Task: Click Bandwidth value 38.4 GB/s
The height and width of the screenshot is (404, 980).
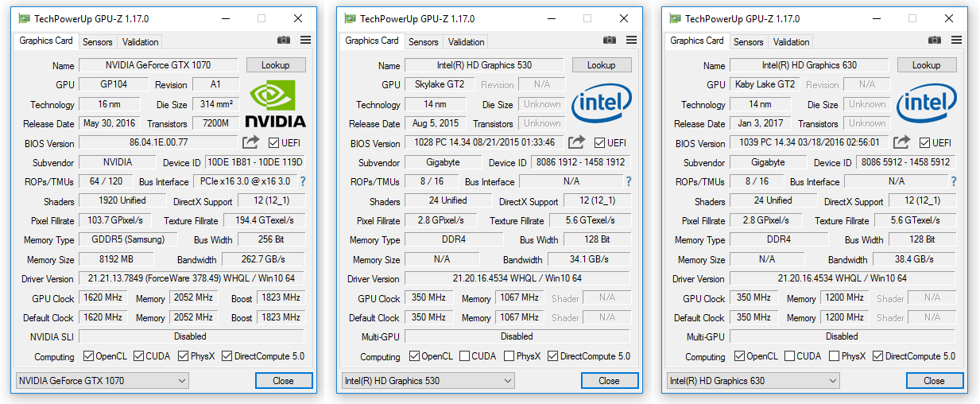Action: (x=914, y=259)
